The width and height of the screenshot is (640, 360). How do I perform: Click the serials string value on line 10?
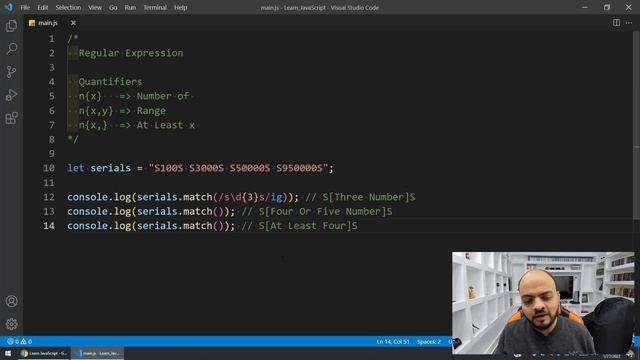click(x=238, y=168)
